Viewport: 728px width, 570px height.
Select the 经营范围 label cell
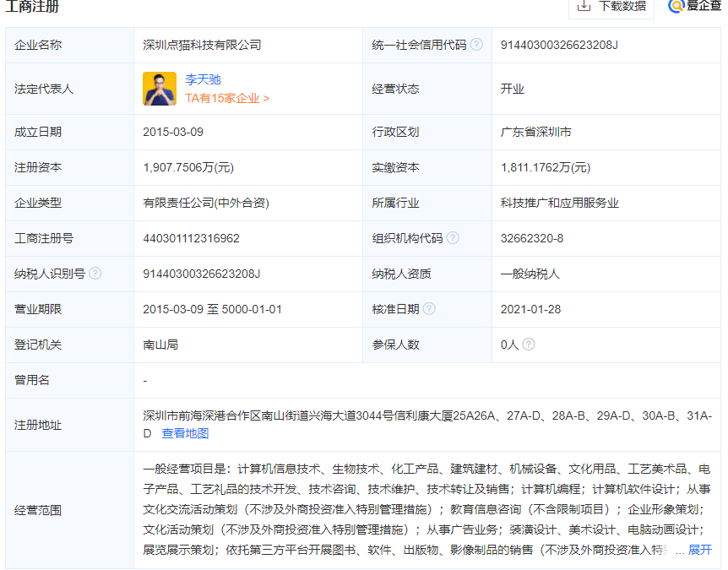(69, 510)
